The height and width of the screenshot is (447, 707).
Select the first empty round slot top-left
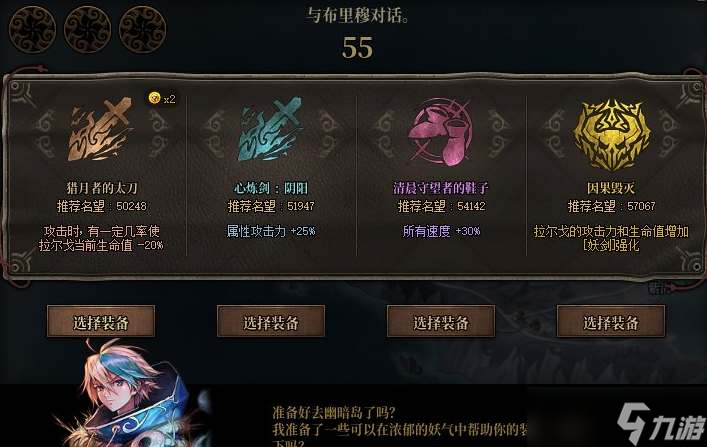point(32,29)
